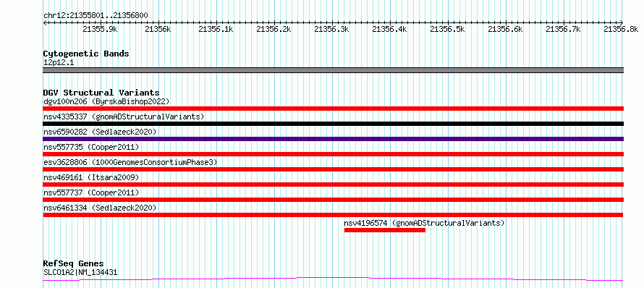Click the nsv469161 (Itsara2009) label
The width and height of the screenshot is (644, 288).
pos(91,177)
